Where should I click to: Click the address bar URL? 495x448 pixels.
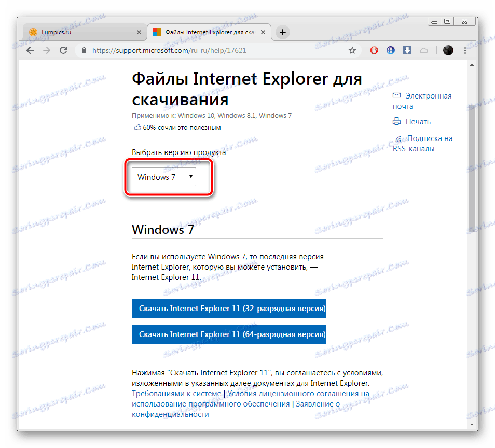(169, 50)
